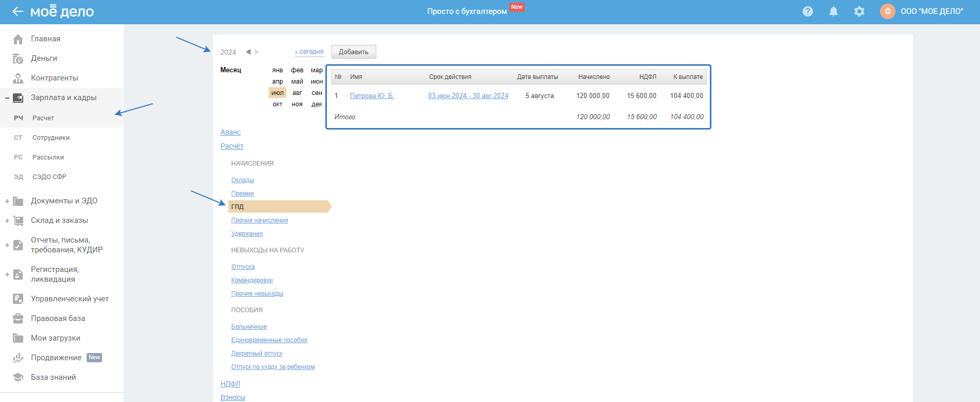The width and height of the screenshot is (980, 402).
Task: Click the сегодня link
Action: coord(311,52)
